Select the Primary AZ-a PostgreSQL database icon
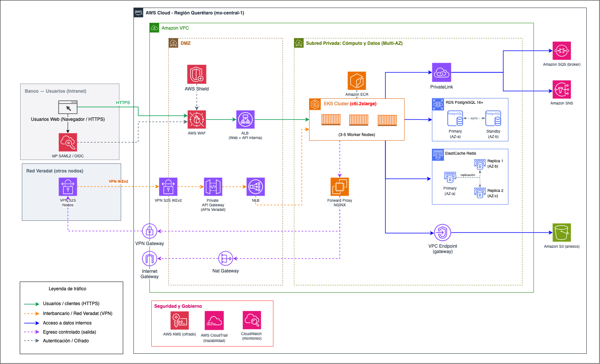Viewport: 600px width, 364px height. click(455, 118)
